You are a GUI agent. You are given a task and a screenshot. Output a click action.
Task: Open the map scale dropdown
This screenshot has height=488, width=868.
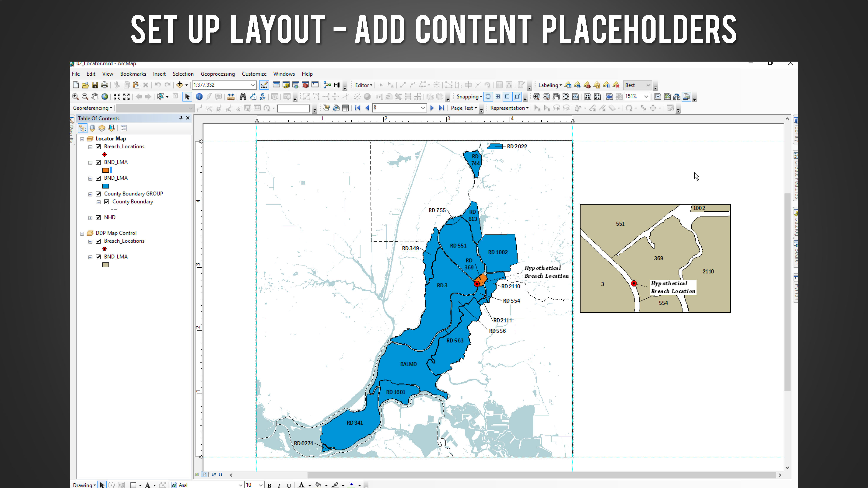(253, 85)
